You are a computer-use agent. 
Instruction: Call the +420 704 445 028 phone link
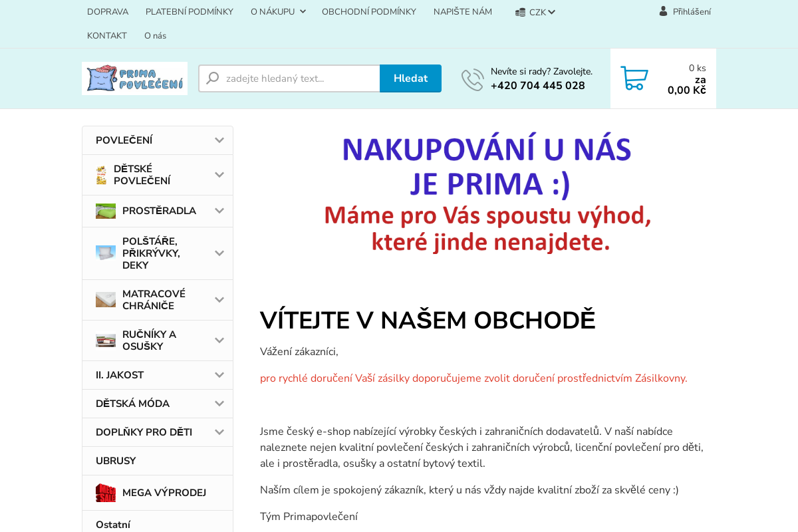click(x=537, y=85)
